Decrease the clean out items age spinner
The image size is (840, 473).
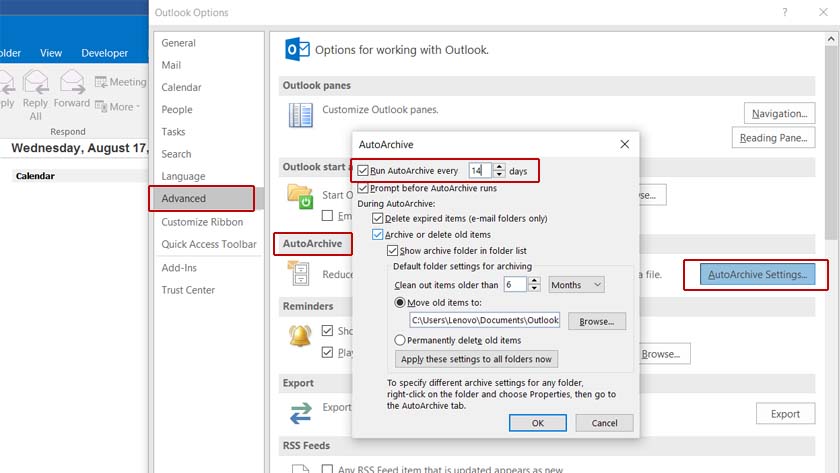click(x=534, y=288)
